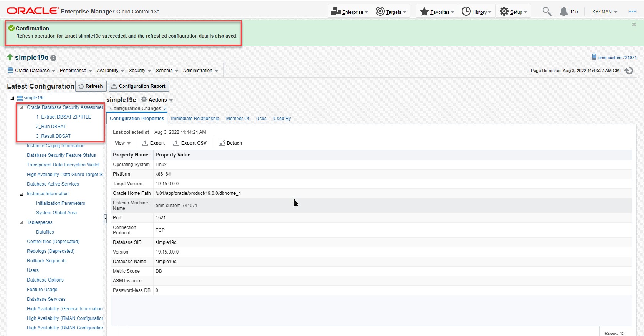Image resolution: width=644 pixels, height=336 pixels.
Task: Switch to the Used By tab
Action: (x=282, y=119)
